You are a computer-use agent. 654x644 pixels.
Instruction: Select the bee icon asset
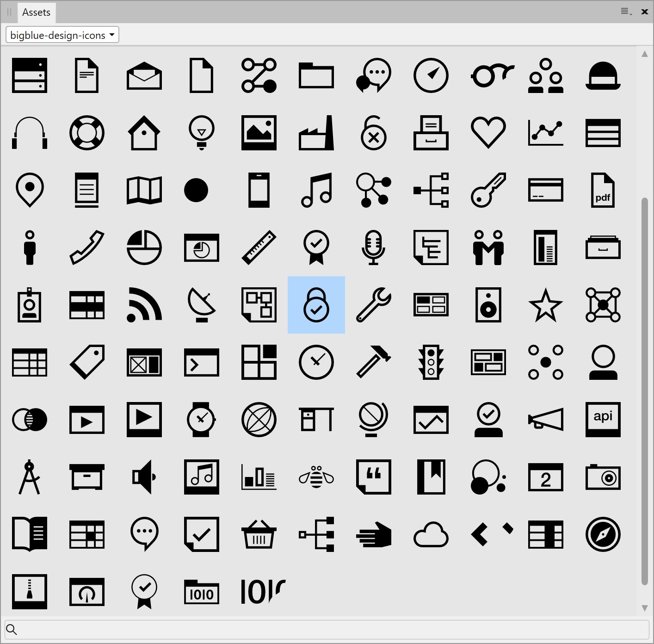click(316, 477)
